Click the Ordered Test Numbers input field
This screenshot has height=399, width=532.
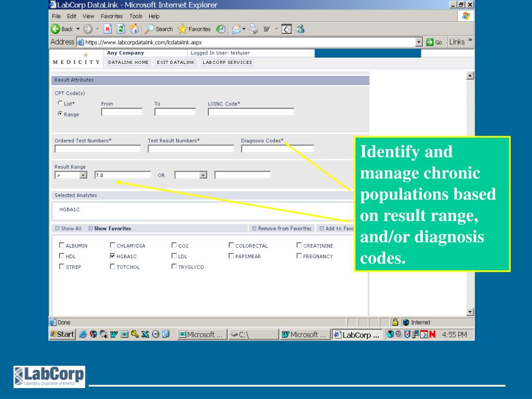(x=98, y=149)
